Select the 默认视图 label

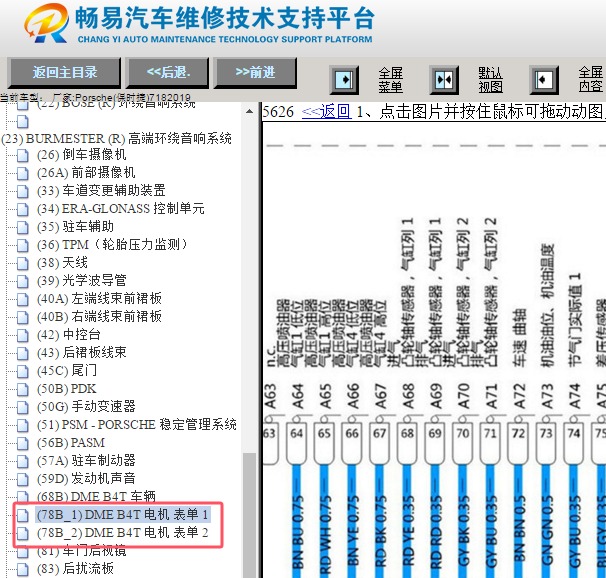[490, 80]
